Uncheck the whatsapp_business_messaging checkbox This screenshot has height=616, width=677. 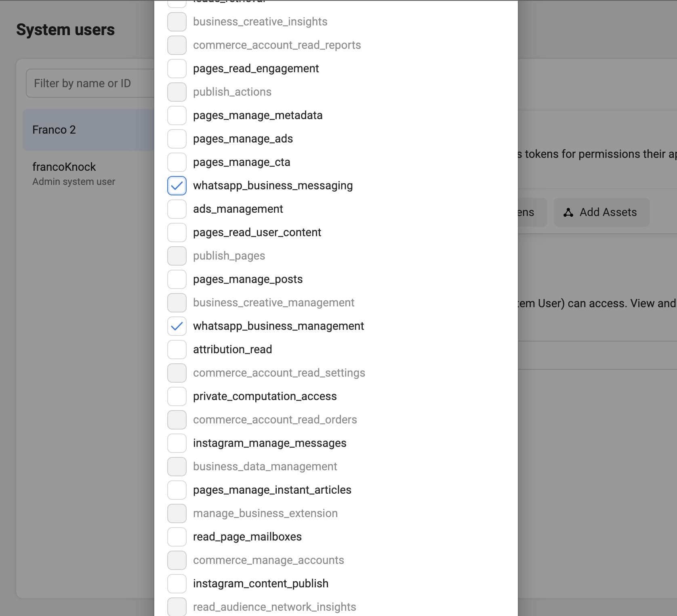pos(177,186)
